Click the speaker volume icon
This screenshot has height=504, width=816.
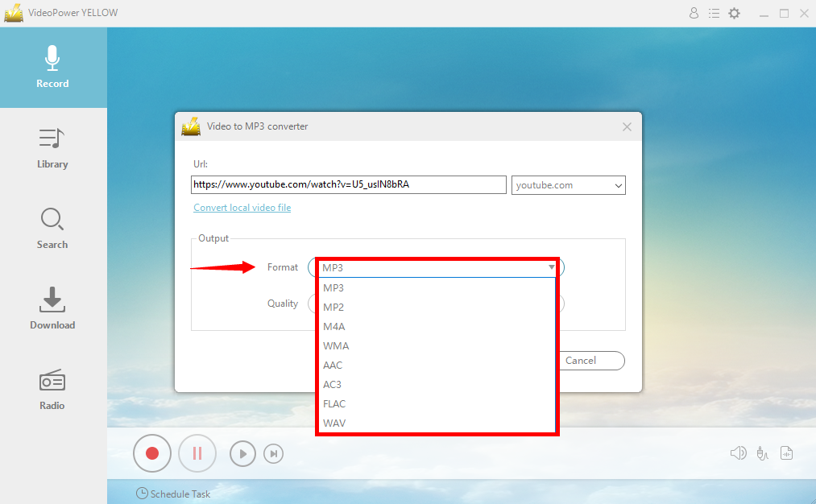738,453
